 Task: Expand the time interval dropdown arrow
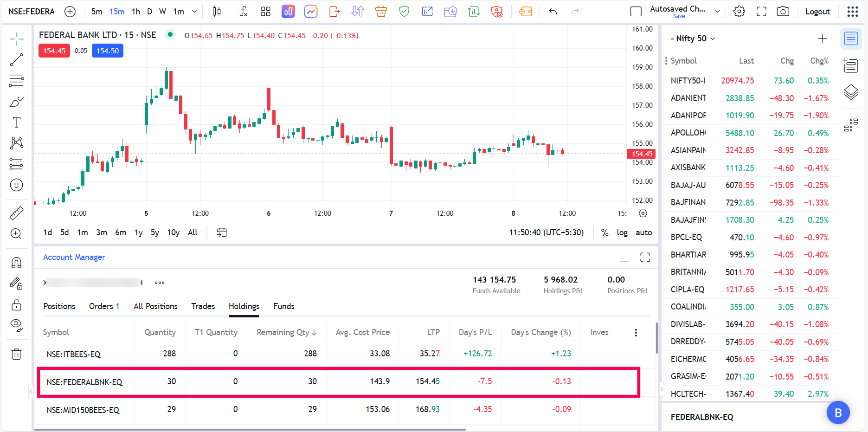click(x=194, y=12)
